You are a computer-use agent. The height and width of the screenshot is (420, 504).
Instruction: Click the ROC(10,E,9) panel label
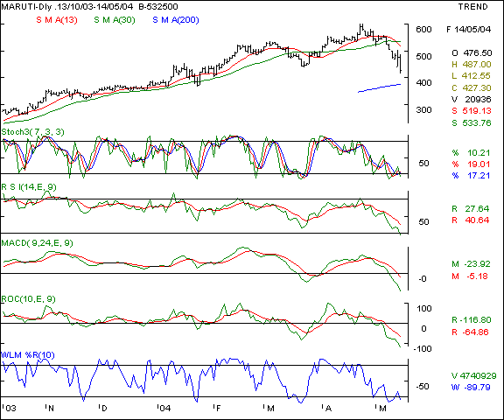coord(28,299)
